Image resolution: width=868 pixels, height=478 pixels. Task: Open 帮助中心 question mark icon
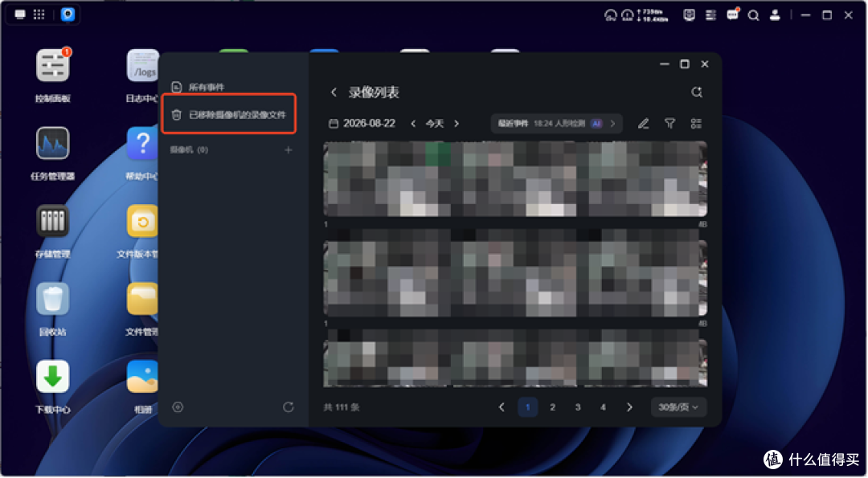[x=143, y=144]
